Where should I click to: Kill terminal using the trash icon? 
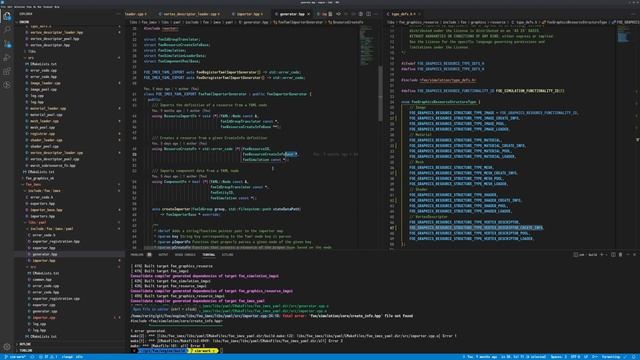pyautogui.click(x=620, y=255)
